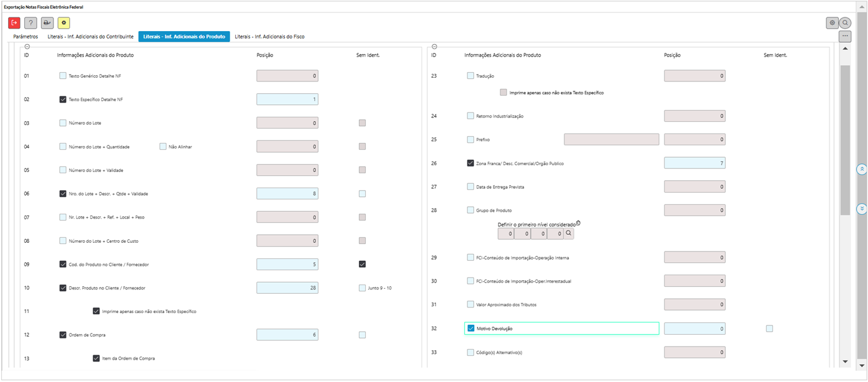This screenshot has height=382, width=868.
Task: Click the magnifier search icon at top right
Action: (845, 23)
